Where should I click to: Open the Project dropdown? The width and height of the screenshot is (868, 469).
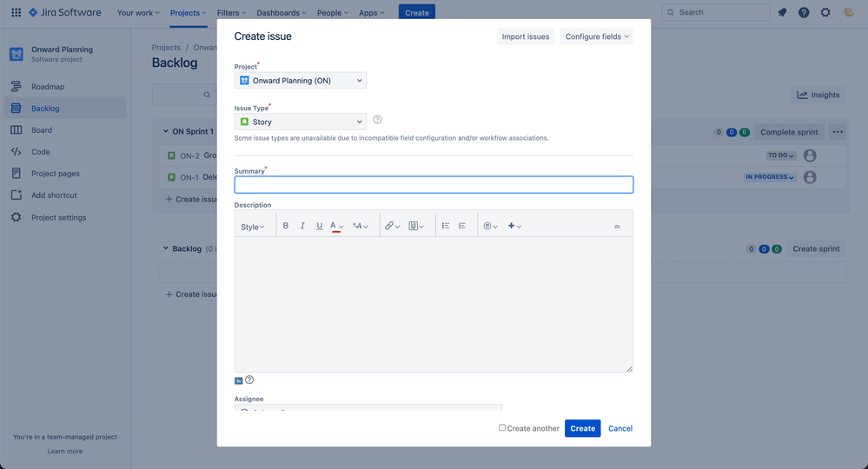(301, 81)
